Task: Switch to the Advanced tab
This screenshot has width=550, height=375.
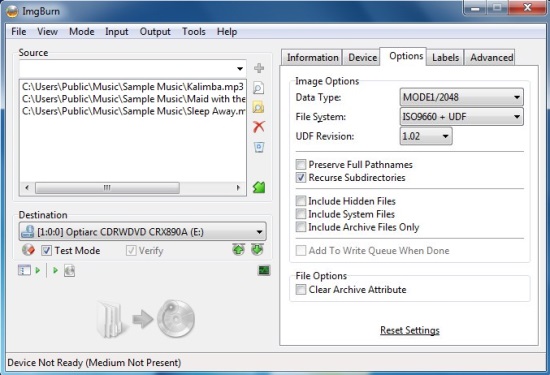Action: pyautogui.click(x=491, y=58)
